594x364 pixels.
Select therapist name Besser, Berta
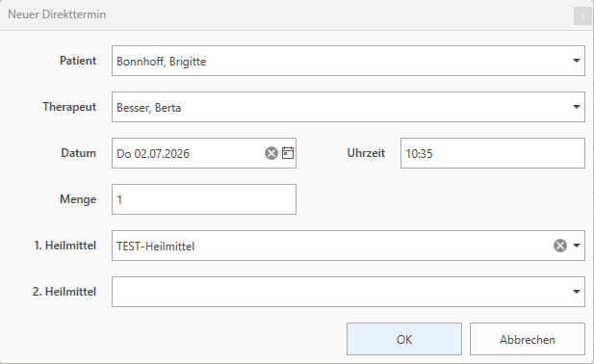point(148,108)
